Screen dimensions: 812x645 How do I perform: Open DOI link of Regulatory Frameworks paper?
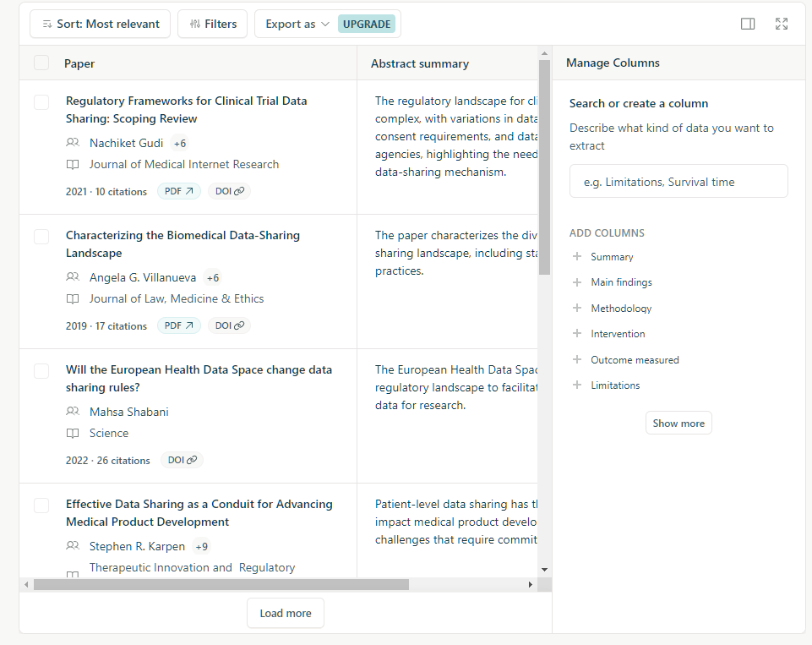(x=230, y=191)
